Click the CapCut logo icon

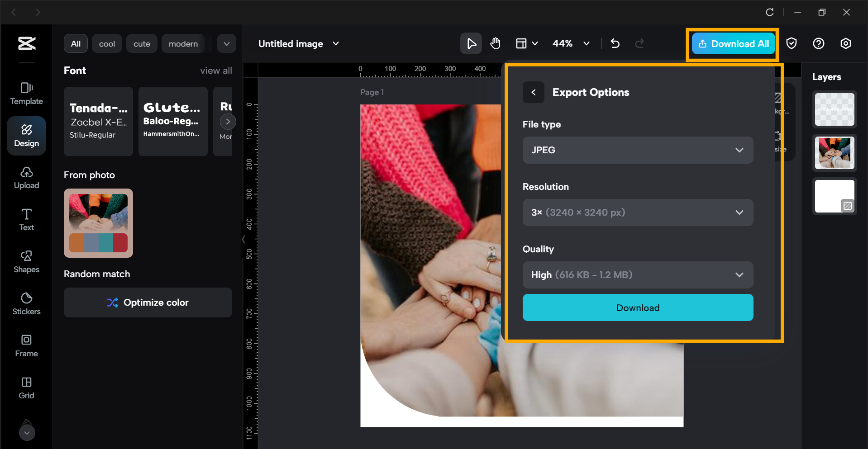[27, 43]
